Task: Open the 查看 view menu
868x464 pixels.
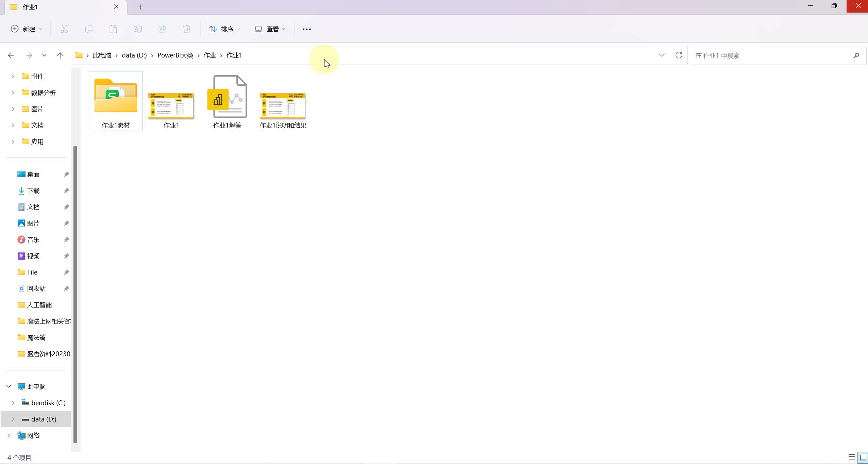Action: point(270,29)
